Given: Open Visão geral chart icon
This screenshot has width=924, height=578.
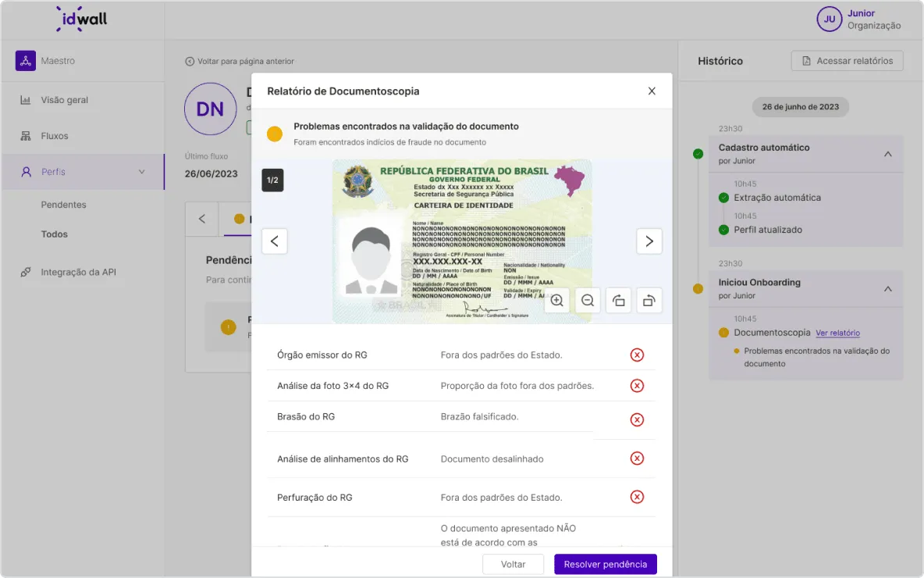Looking at the screenshot, I should click(x=25, y=100).
